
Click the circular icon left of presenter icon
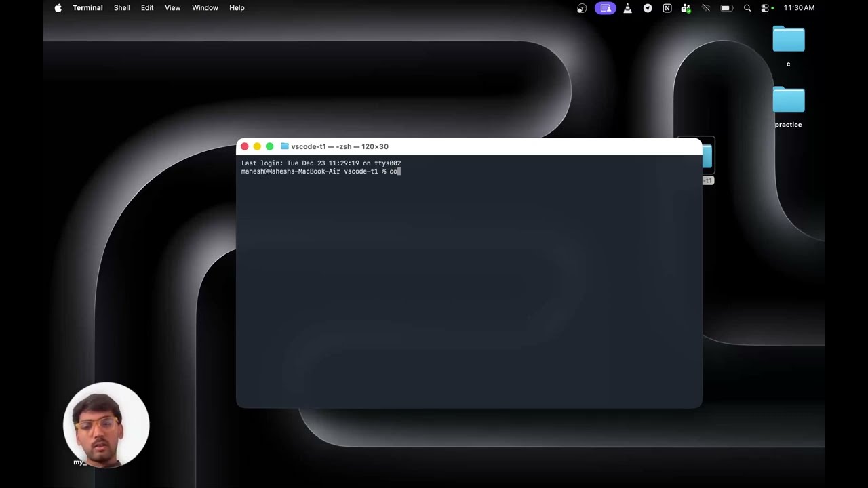tap(582, 8)
